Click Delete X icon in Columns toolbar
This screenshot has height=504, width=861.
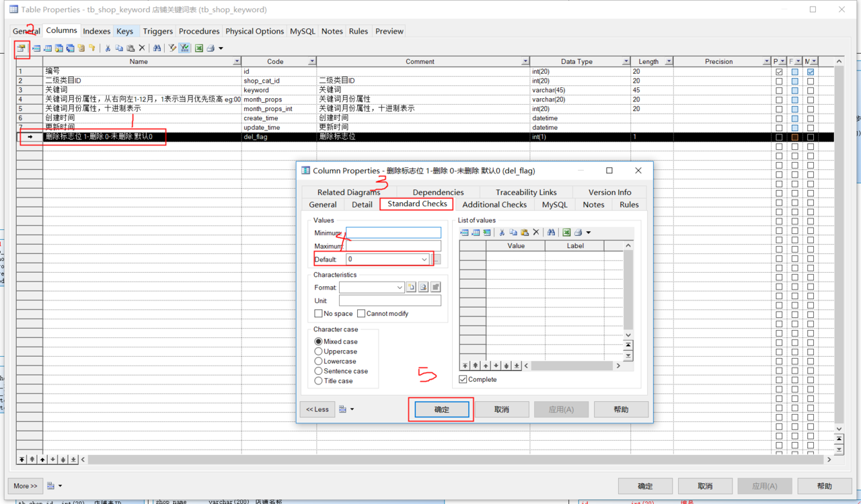pos(142,48)
